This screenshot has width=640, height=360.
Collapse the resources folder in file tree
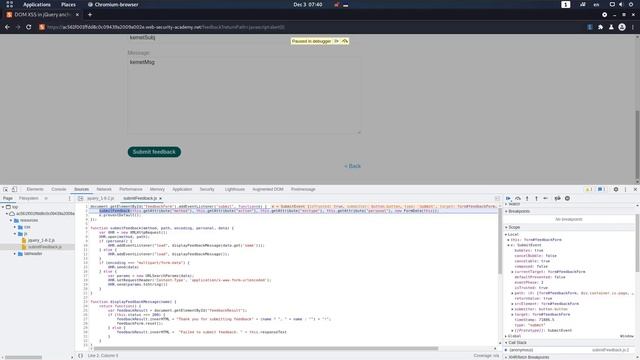pos(11,220)
